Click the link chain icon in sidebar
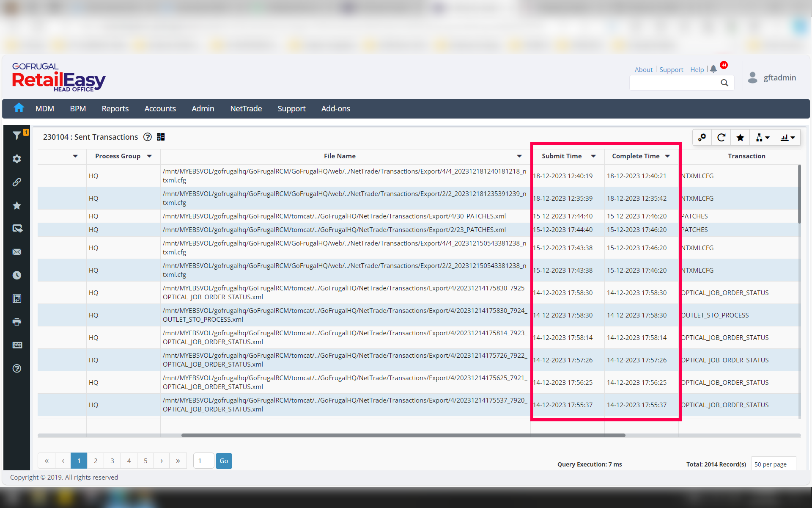Image resolution: width=812 pixels, height=508 pixels. pos(16,182)
